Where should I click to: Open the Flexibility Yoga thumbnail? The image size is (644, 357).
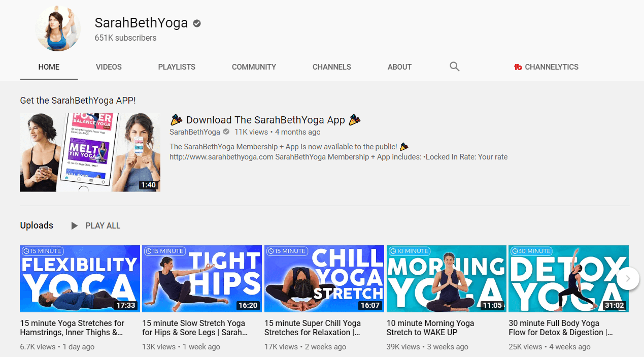click(80, 278)
